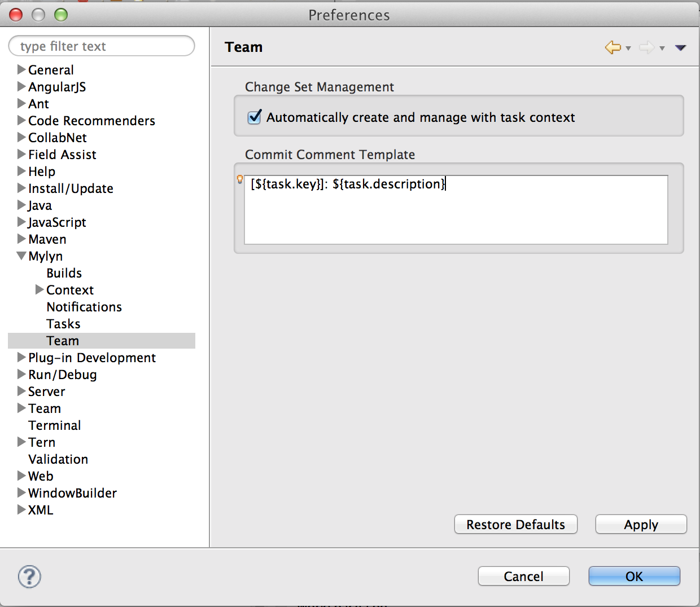Click the Restore Defaults button
The image size is (700, 607).
click(515, 524)
